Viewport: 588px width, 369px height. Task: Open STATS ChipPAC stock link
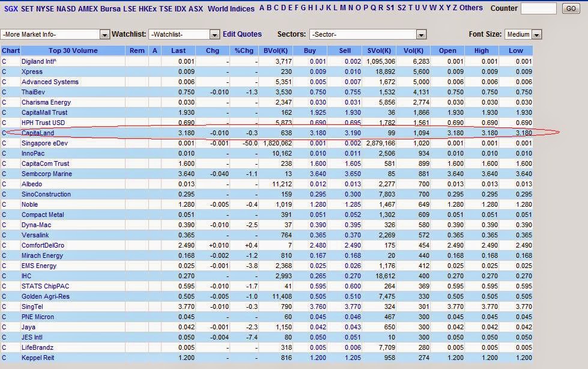tap(46, 286)
